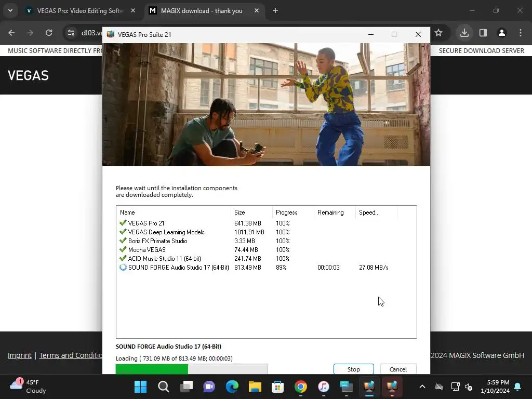Screen dimensions: 532x399
Task: Minimize the VEGAS Pro Suite 21 installer
Action: (x=371, y=34)
